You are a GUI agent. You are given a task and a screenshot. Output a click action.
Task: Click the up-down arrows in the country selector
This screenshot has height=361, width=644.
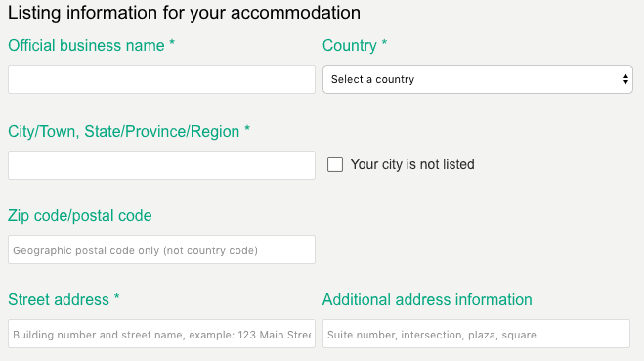tap(625, 79)
